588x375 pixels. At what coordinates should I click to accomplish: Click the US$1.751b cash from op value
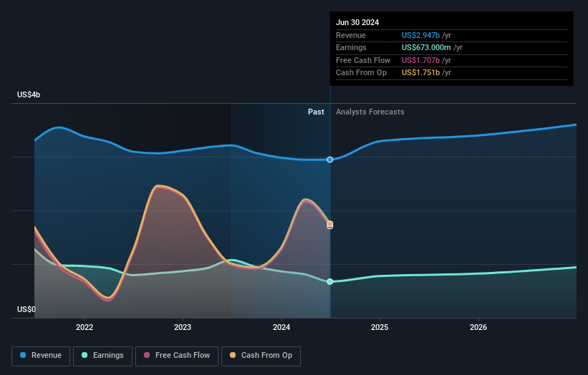(x=420, y=73)
